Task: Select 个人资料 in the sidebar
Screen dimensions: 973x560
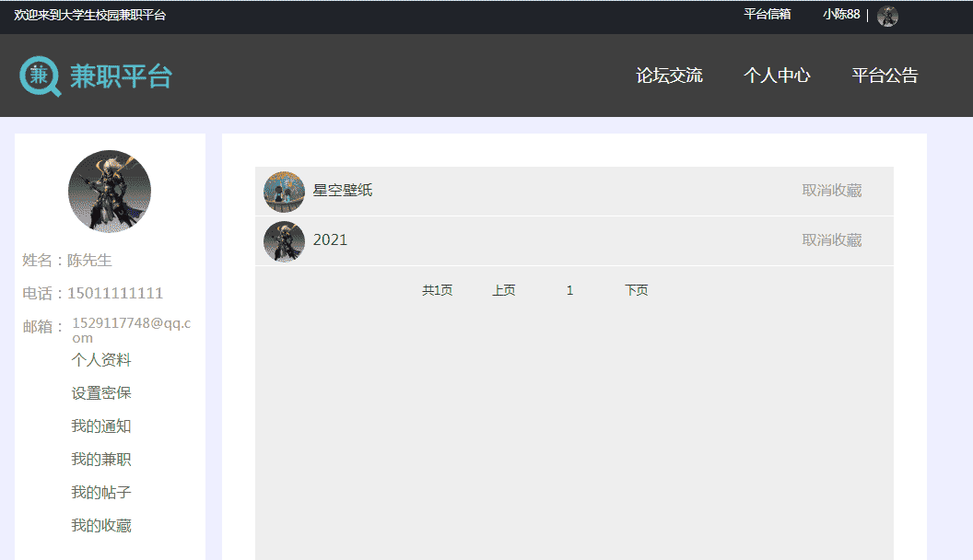Action: click(101, 360)
